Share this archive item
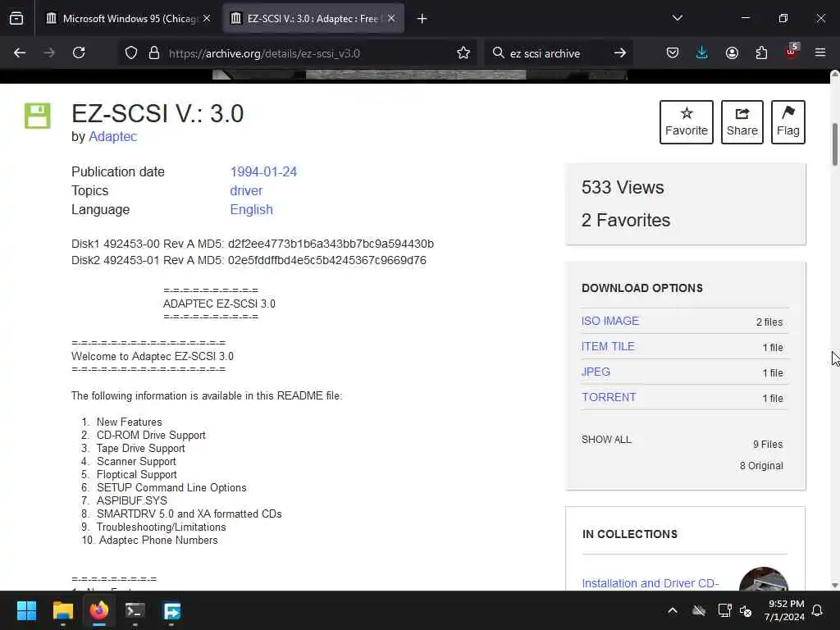The image size is (840, 630). pyautogui.click(x=742, y=122)
